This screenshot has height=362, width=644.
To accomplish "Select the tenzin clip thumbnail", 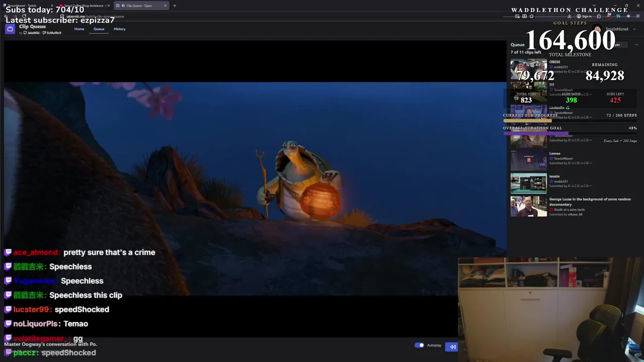I will [528, 184].
